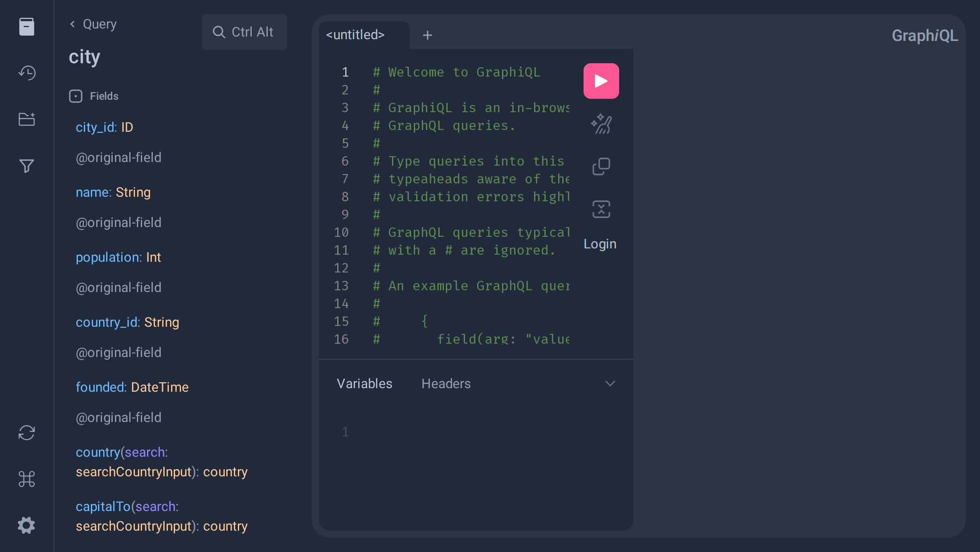
Task: Re-fetch the GraphQL schema
Action: click(27, 433)
